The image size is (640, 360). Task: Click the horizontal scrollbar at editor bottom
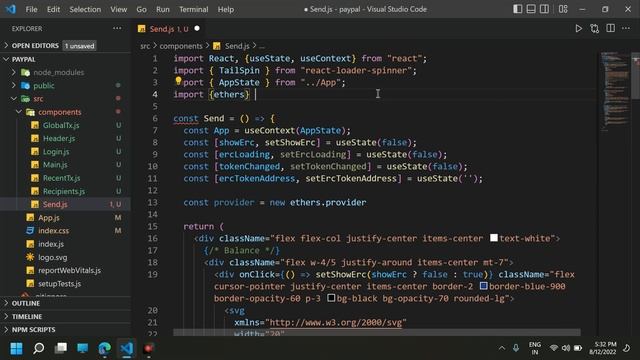click(376, 332)
